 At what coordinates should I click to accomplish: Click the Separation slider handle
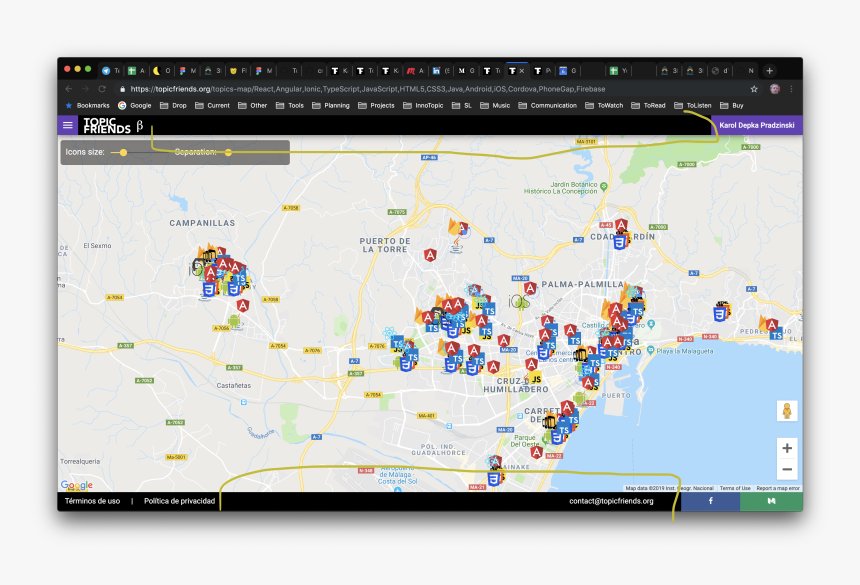228,152
